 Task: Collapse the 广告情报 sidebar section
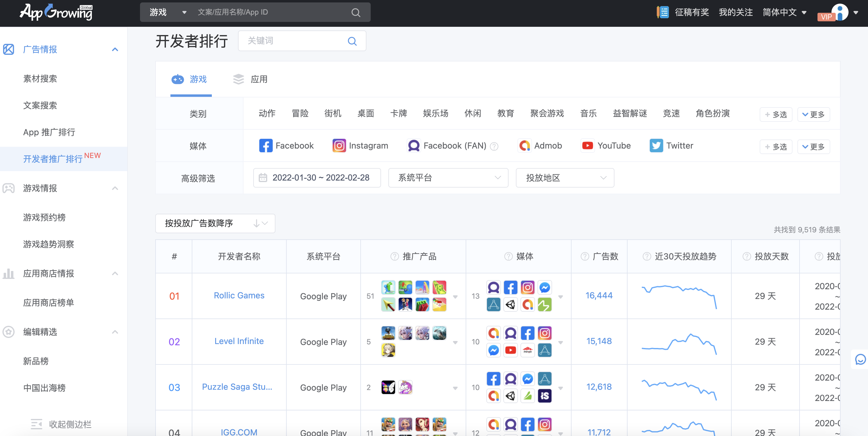(115, 50)
